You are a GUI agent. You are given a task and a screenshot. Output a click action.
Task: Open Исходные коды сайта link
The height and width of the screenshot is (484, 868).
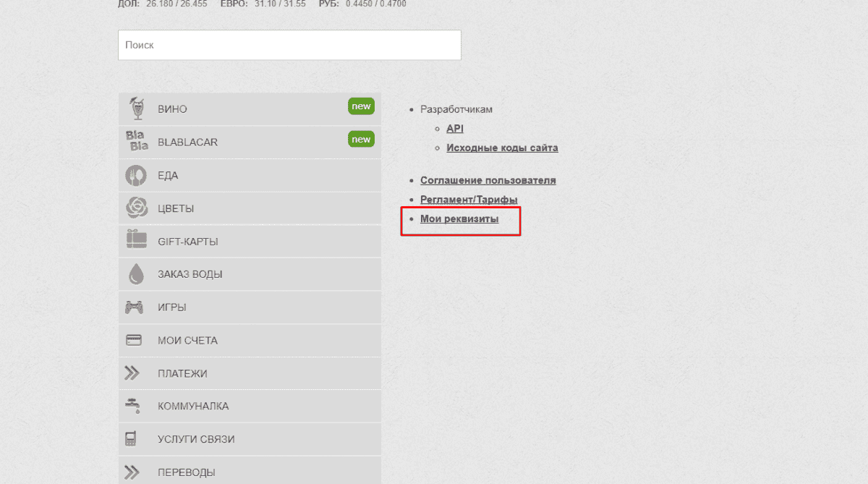point(502,148)
